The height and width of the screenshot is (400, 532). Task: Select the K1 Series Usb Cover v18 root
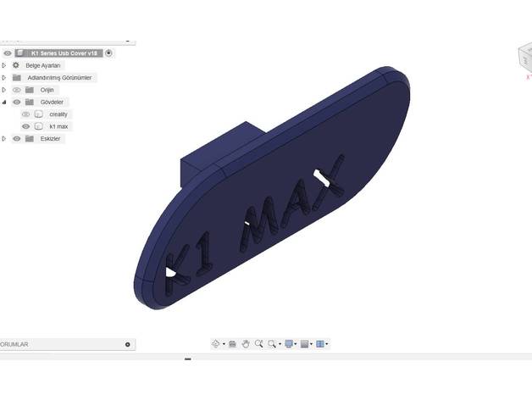pos(64,53)
